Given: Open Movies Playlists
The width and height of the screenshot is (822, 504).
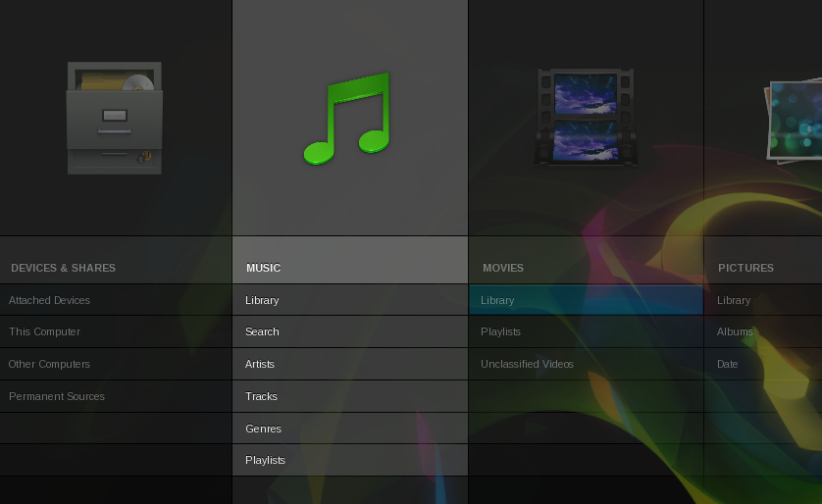Looking at the screenshot, I should pos(587,331).
